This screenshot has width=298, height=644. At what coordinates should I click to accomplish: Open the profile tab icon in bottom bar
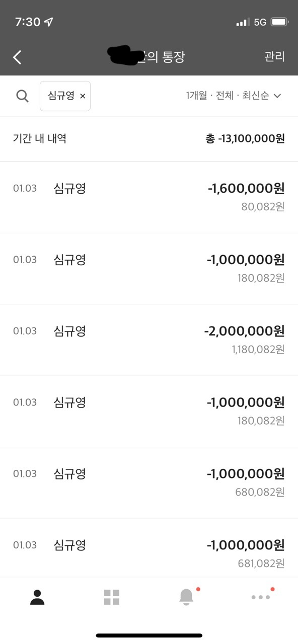(37, 597)
